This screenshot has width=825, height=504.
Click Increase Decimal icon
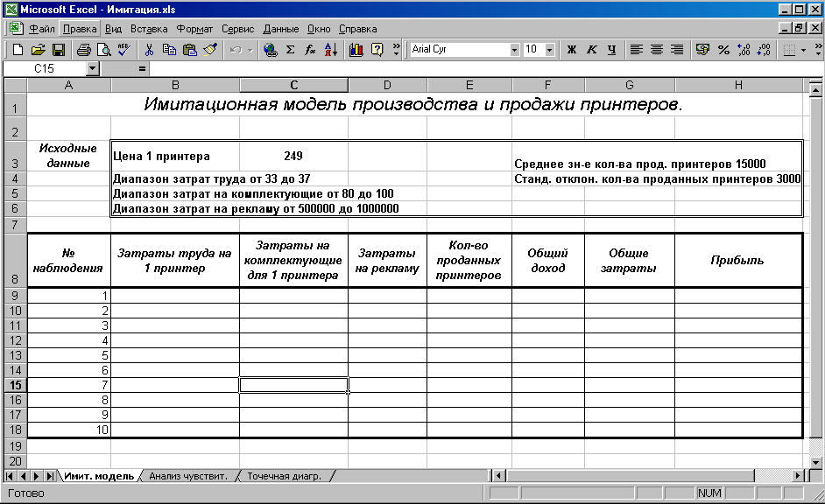point(744,50)
